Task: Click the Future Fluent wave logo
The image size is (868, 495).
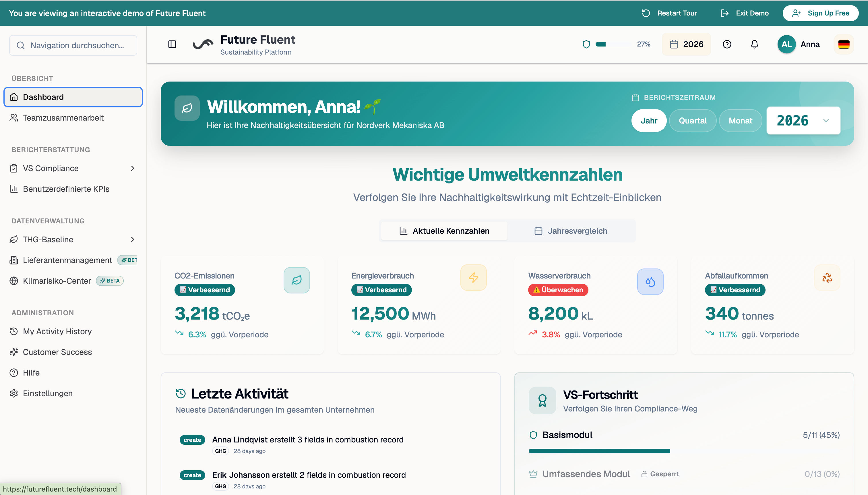Action: (203, 44)
